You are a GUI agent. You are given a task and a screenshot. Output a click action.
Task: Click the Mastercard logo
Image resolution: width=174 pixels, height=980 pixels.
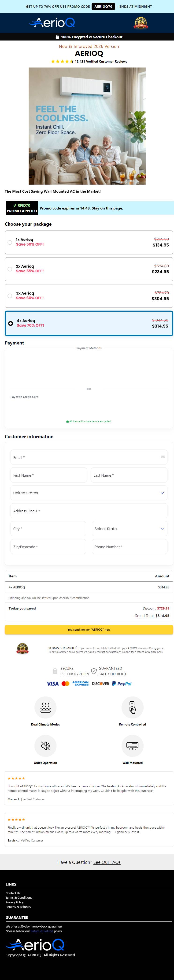[x=65, y=684]
